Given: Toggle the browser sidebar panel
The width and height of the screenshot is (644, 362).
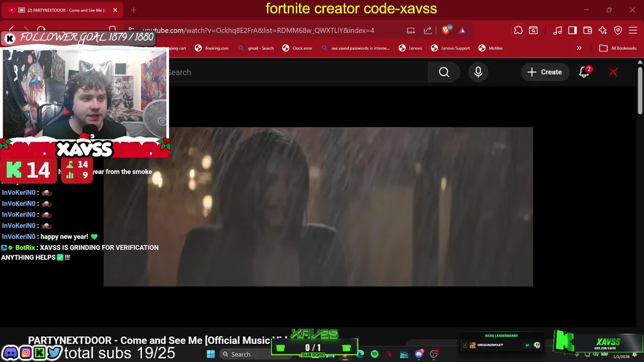Looking at the screenshot, I should [573, 30].
